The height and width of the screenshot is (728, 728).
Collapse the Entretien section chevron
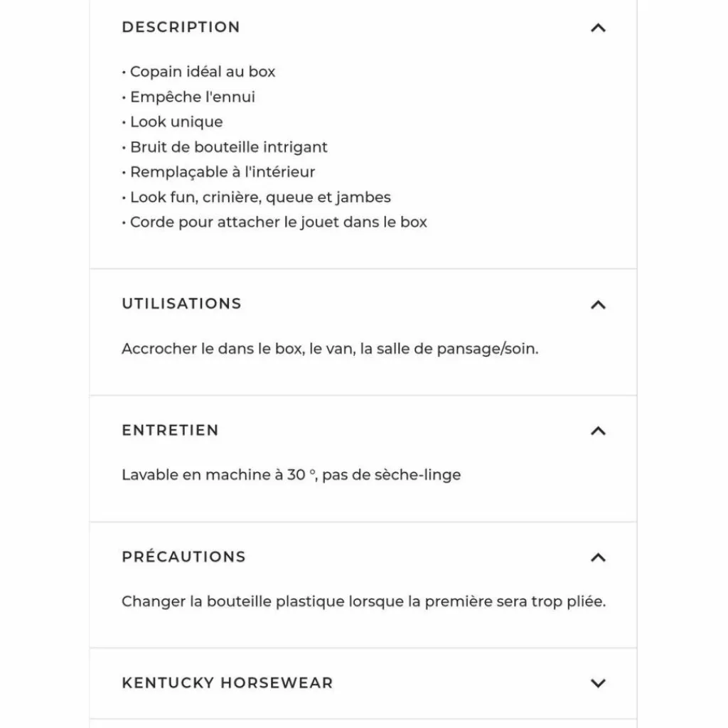point(598,431)
